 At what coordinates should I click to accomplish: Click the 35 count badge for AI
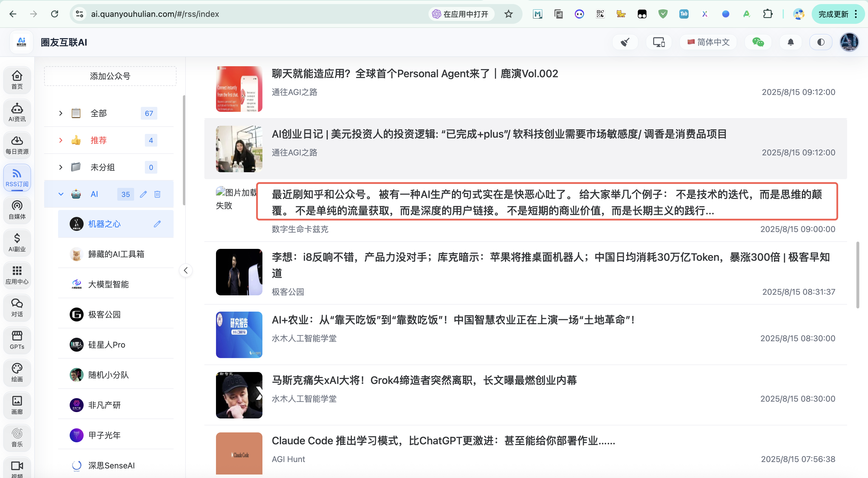pyautogui.click(x=126, y=194)
